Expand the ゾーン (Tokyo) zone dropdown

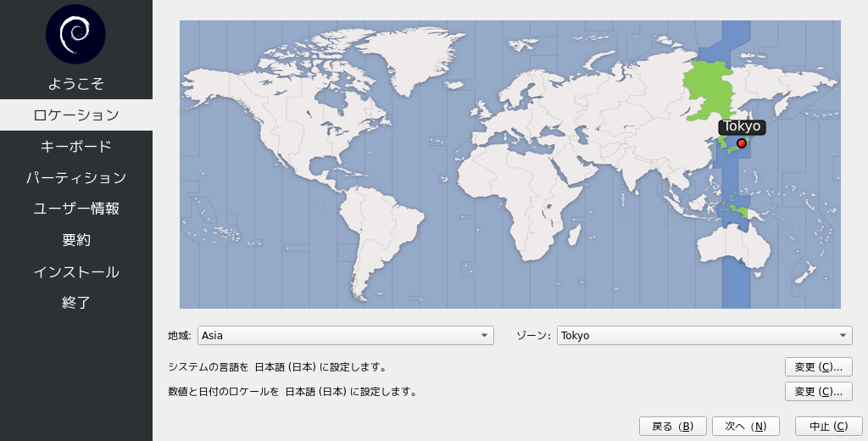click(704, 335)
